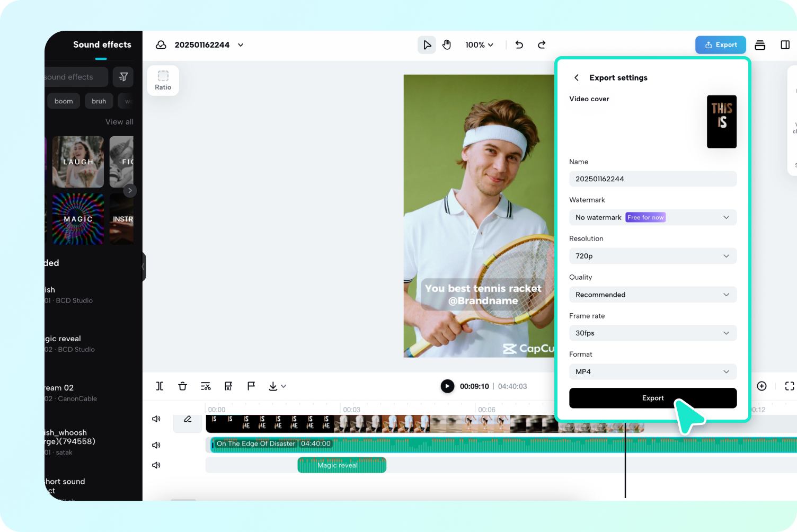Click the cloud upload icon near the project name

(x=161, y=45)
